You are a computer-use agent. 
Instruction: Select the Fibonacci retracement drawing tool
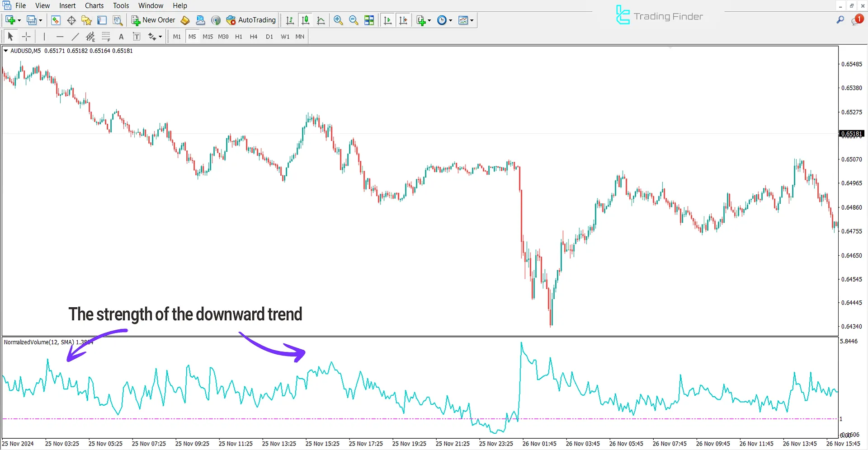click(90, 36)
